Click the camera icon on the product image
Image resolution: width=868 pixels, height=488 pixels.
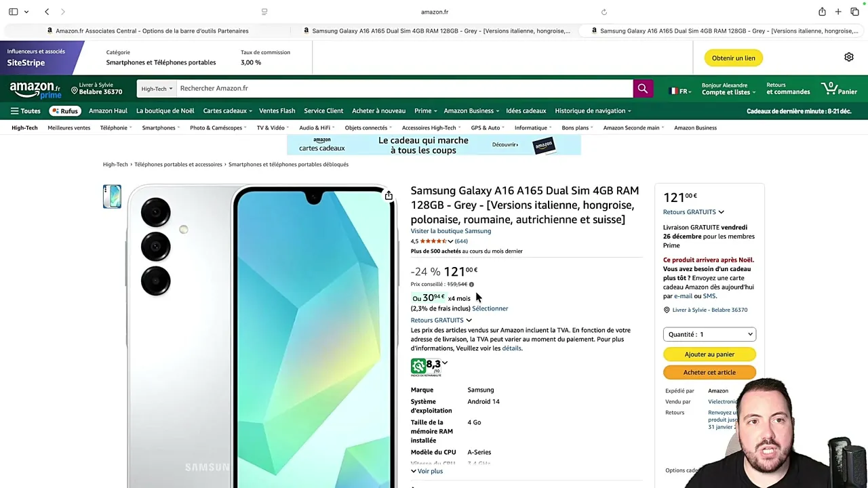(388, 195)
